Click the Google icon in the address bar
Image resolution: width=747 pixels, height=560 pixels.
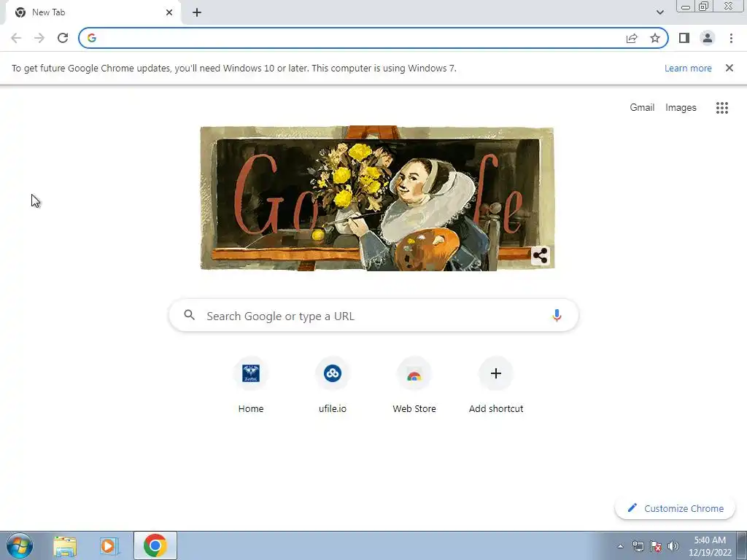(x=92, y=38)
